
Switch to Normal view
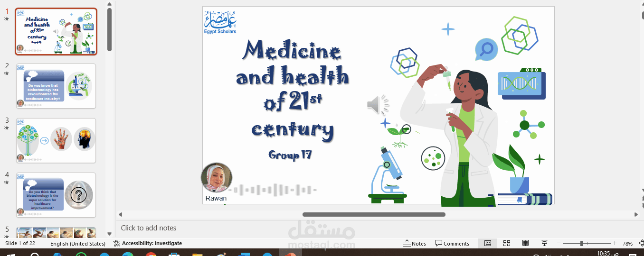coord(488,243)
